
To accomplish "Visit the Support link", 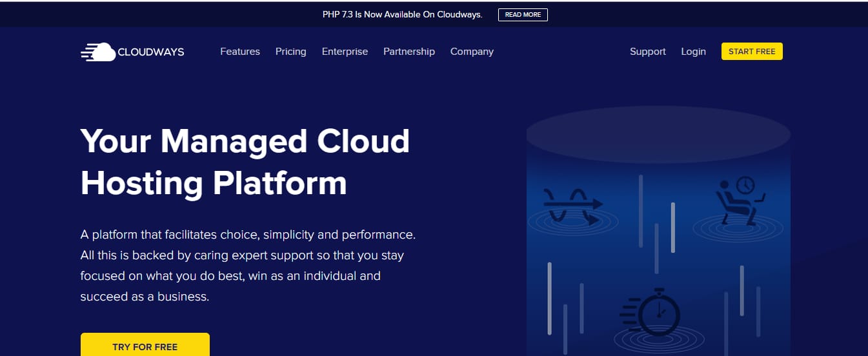I will [647, 52].
